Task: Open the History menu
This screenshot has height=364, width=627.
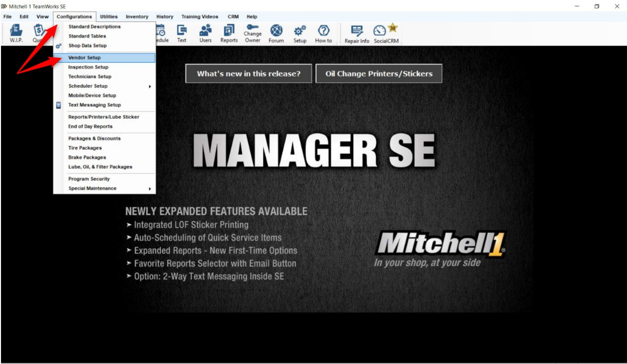Action: (165, 17)
